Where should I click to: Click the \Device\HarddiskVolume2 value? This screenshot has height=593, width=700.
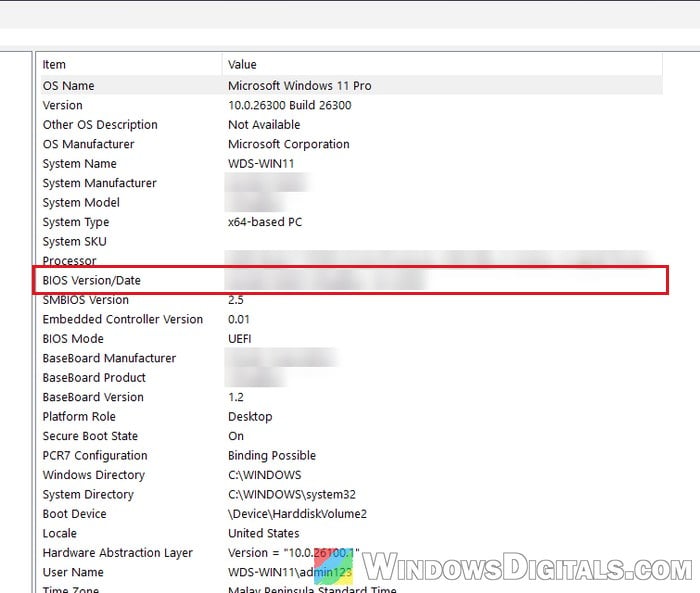click(297, 514)
